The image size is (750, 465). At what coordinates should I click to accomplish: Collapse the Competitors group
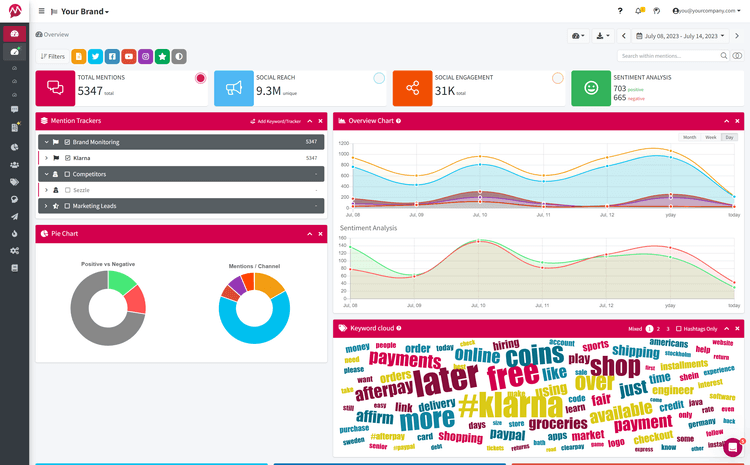46,174
